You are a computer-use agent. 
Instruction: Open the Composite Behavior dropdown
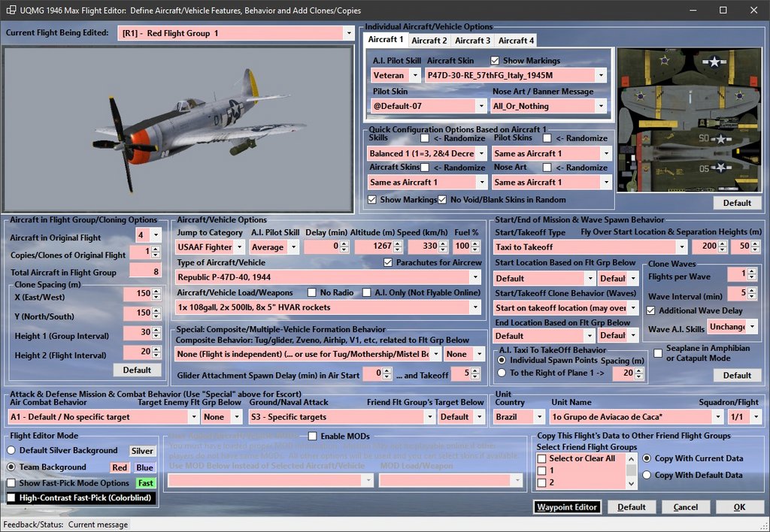436,354
